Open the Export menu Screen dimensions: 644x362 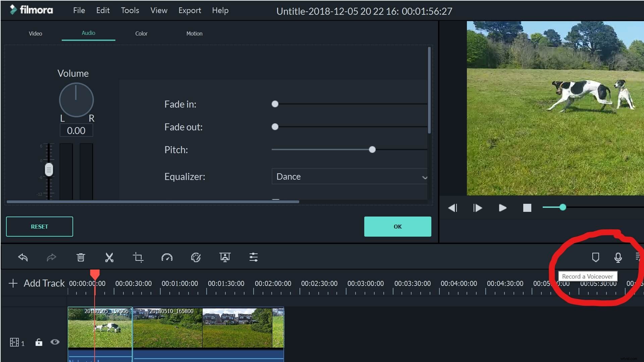click(x=190, y=10)
